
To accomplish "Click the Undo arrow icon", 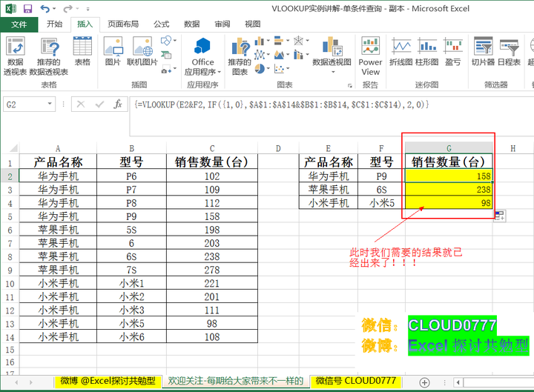I will 44,8.
